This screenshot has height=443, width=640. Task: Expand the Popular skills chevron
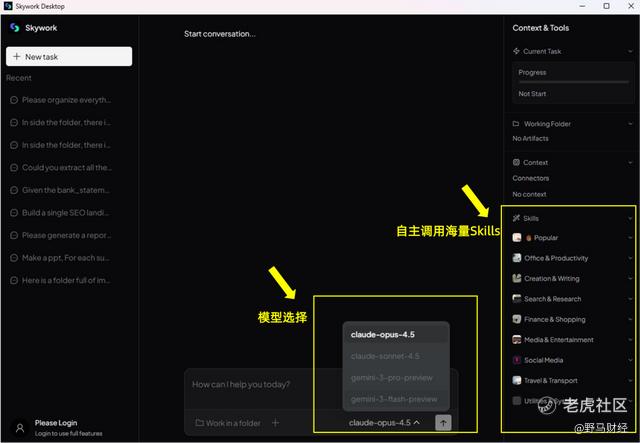630,238
